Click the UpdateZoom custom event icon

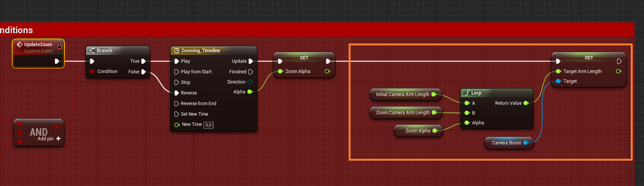click(x=20, y=45)
